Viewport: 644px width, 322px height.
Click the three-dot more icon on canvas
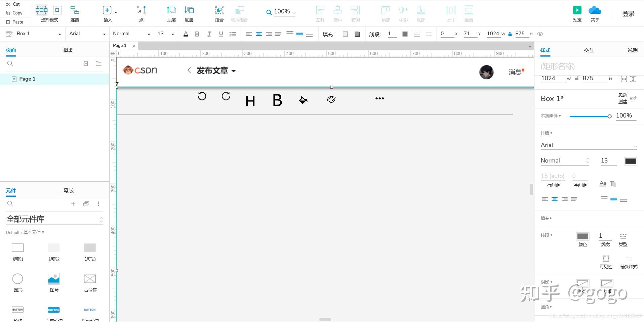pyautogui.click(x=380, y=98)
